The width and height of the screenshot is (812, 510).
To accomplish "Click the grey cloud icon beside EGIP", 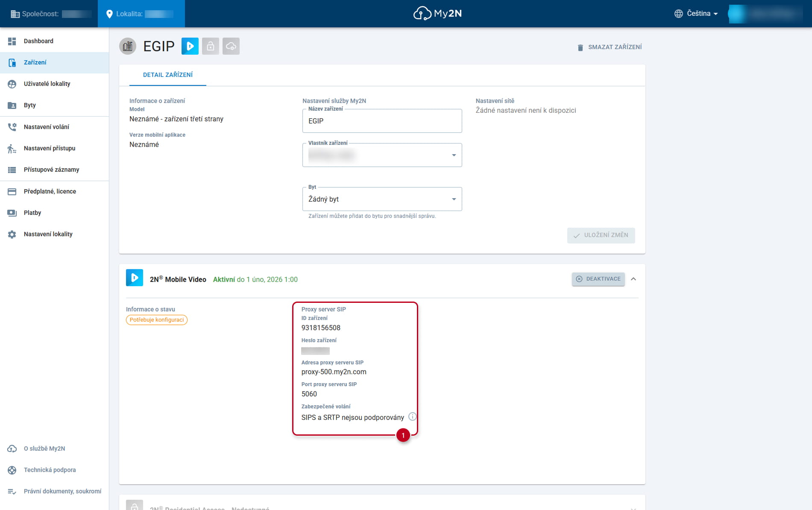I will [231, 46].
